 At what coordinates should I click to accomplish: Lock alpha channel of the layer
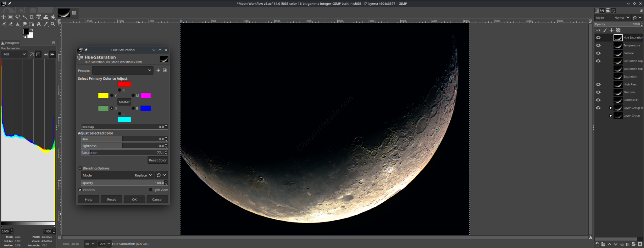tap(618, 30)
